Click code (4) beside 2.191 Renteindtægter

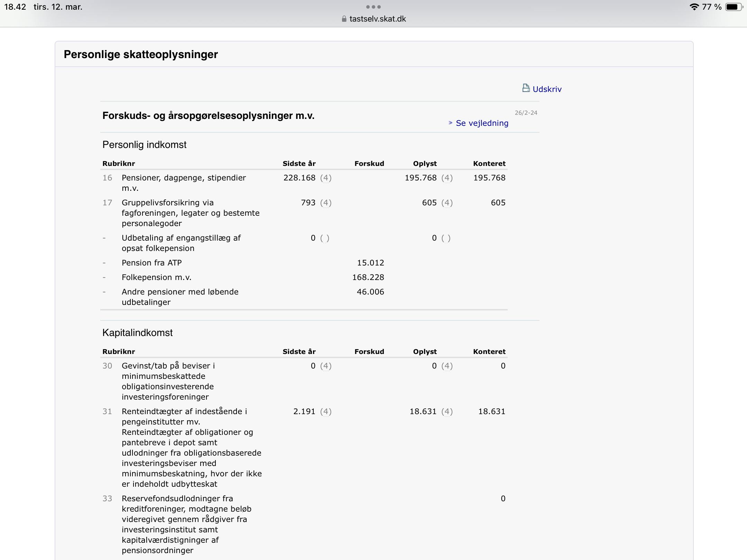pyautogui.click(x=325, y=412)
